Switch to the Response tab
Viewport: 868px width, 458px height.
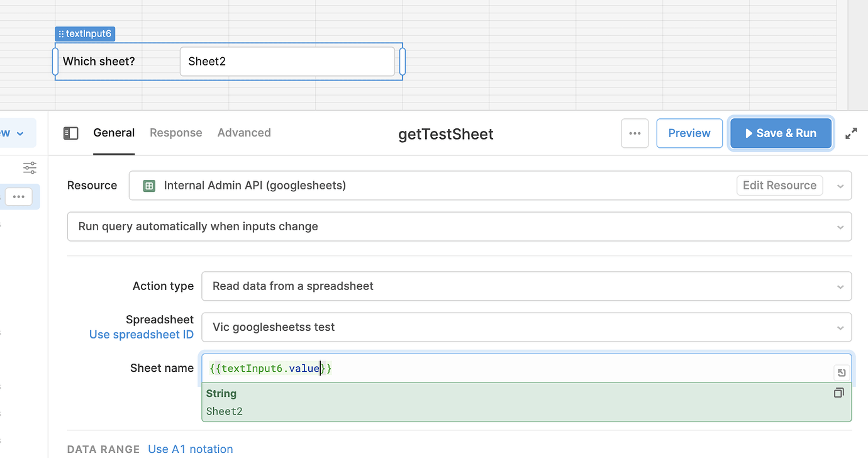click(x=175, y=133)
